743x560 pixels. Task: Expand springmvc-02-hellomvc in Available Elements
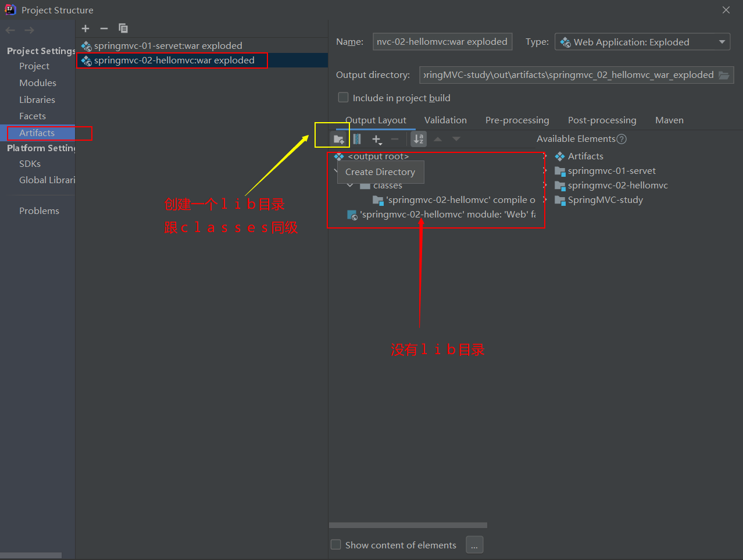545,186
